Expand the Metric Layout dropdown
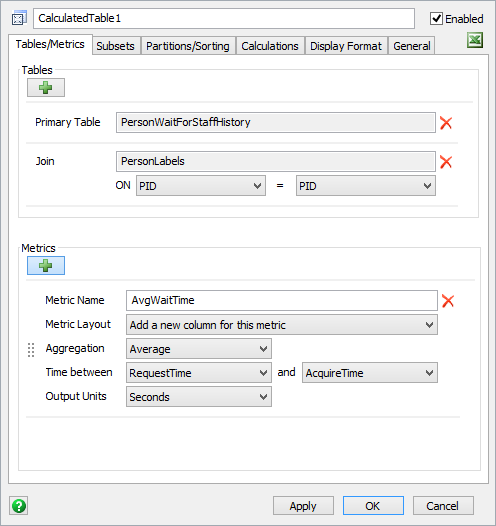The image size is (496, 526). (282, 325)
